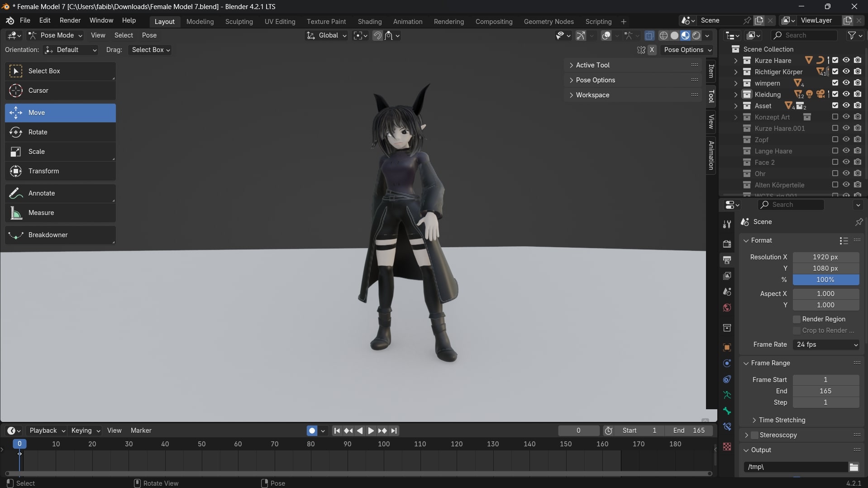Open the World properties tab
Image resolution: width=868 pixels, height=488 pixels.
727,308
